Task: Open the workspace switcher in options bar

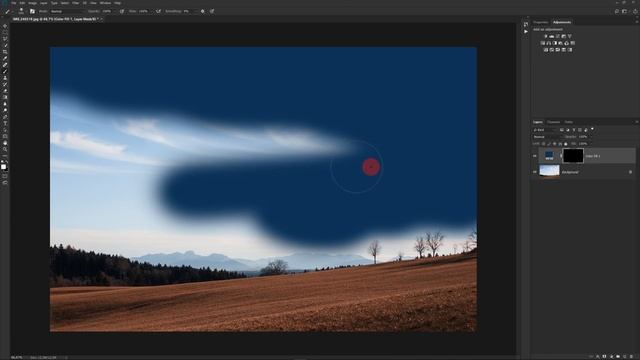Action: pos(624,11)
